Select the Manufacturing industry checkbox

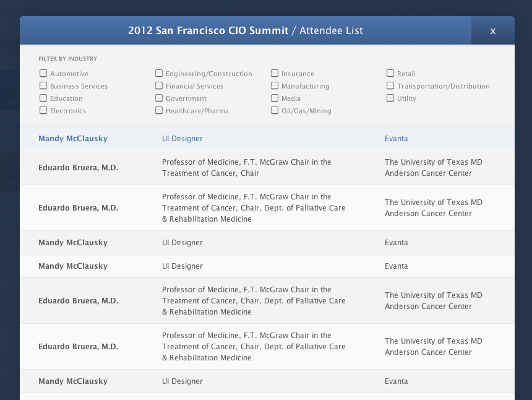pyautogui.click(x=275, y=85)
